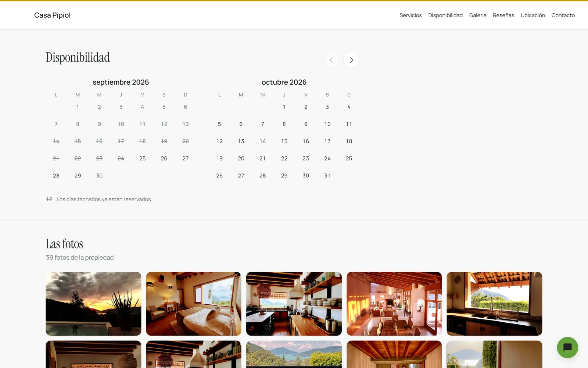Select October 10 in the calendar
This screenshot has width=588, height=368.
327,124
